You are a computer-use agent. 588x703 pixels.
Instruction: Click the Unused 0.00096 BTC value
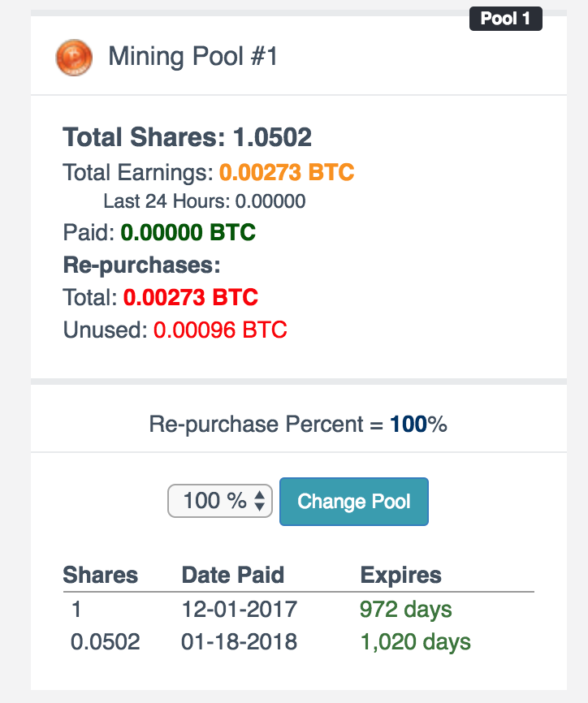[x=220, y=330]
